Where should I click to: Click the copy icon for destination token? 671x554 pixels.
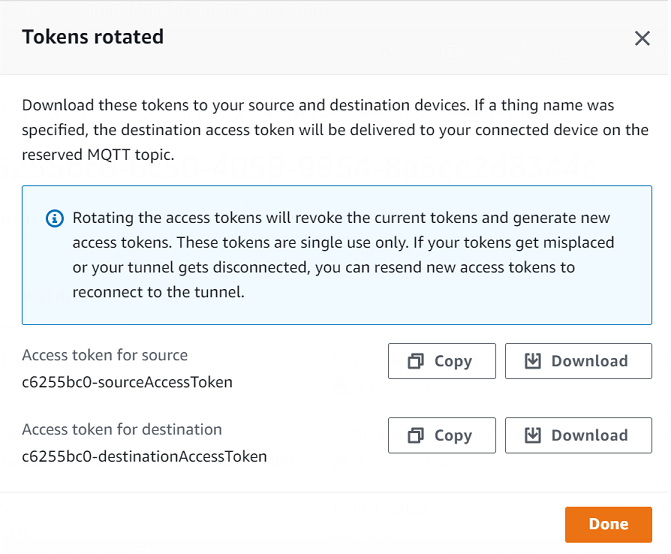pyautogui.click(x=416, y=435)
